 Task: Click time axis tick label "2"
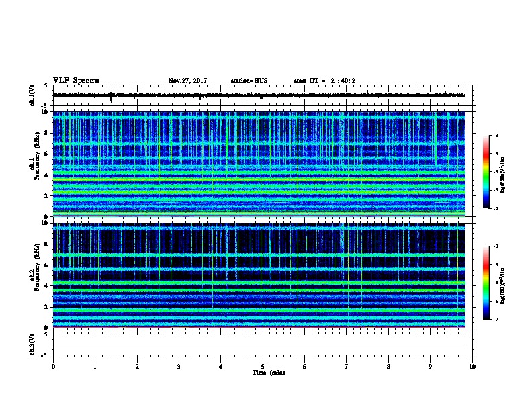pyautogui.click(x=137, y=367)
